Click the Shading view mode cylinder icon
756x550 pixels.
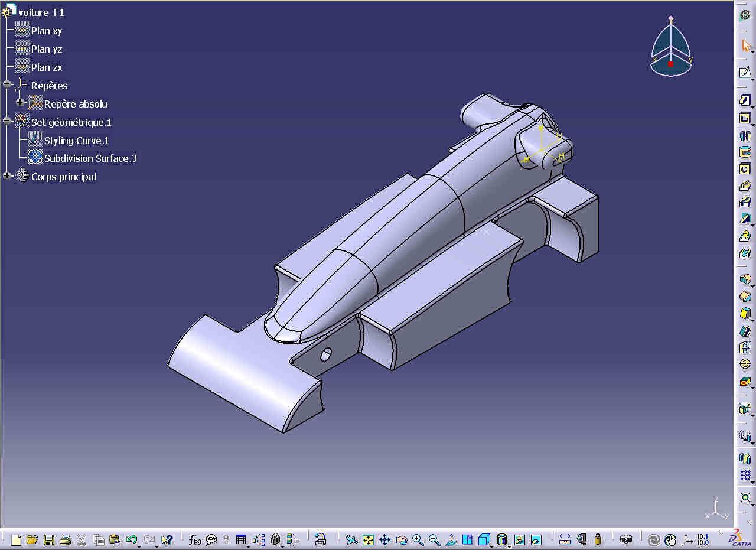point(501,539)
